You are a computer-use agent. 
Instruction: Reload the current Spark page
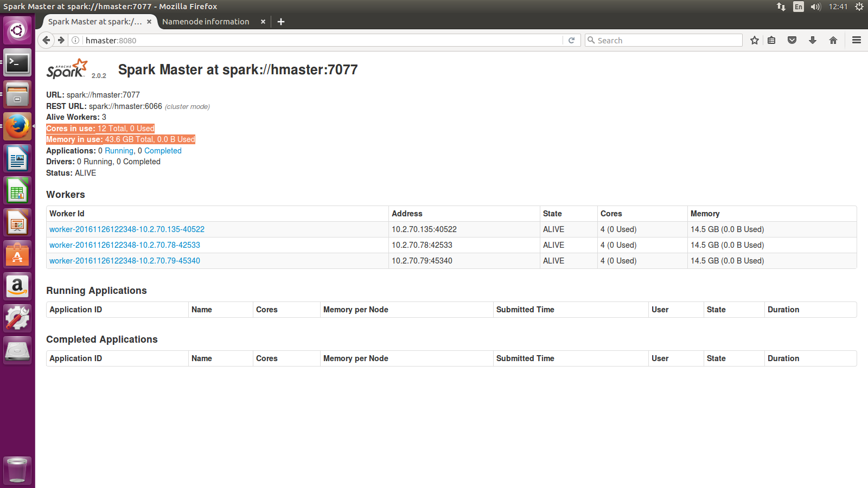pyautogui.click(x=571, y=40)
